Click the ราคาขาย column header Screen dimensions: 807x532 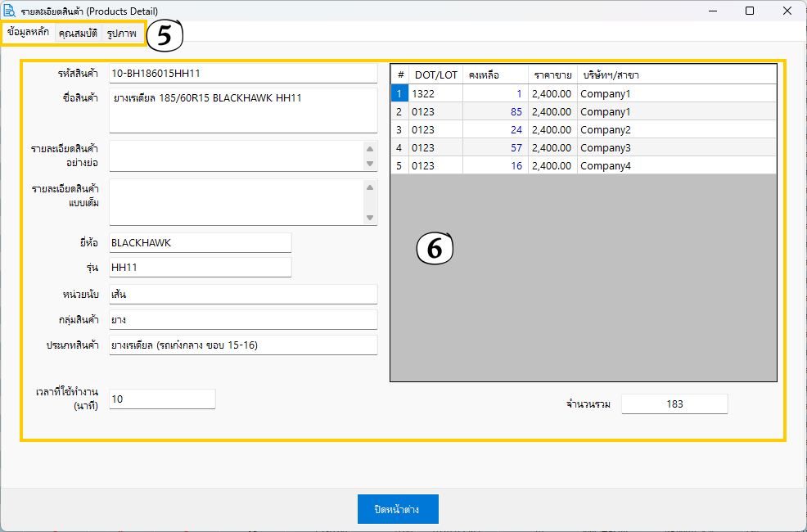click(x=552, y=74)
